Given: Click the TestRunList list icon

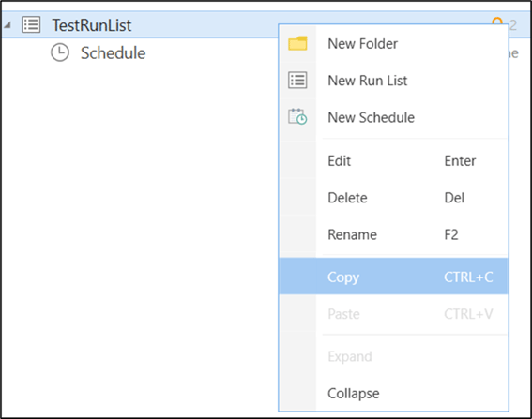Looking at the screenshot, I should pos(31,24).
